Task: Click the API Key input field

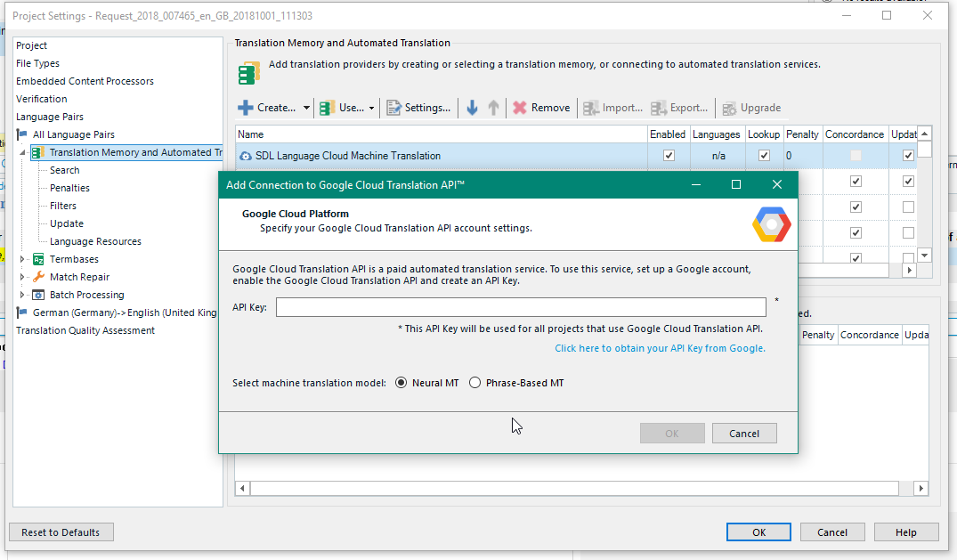Action: point(521,307)
